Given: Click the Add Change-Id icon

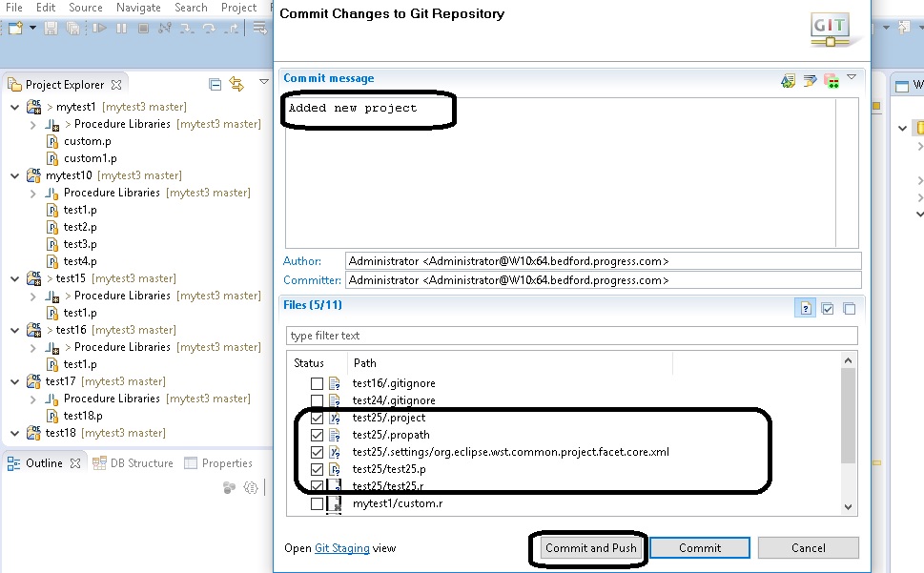Looking at the screenshot, I should pos(831,81).
